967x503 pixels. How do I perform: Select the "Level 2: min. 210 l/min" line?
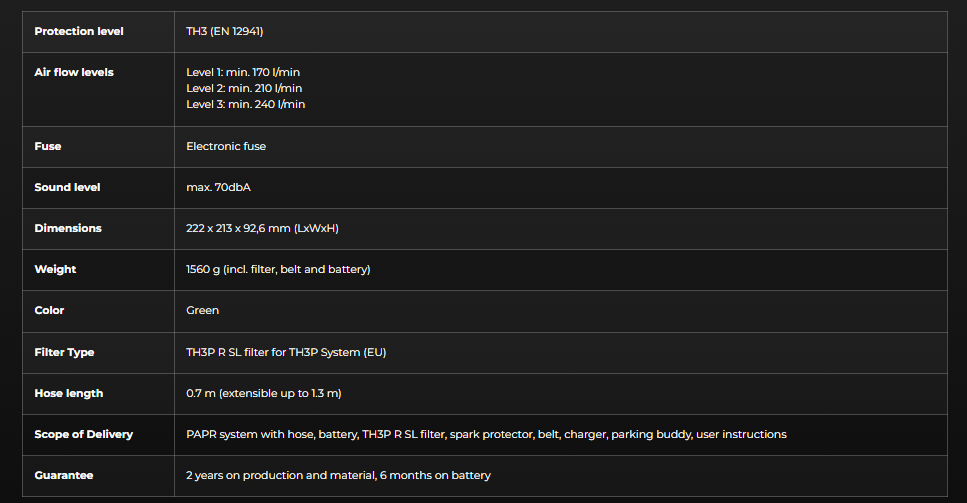244,88
